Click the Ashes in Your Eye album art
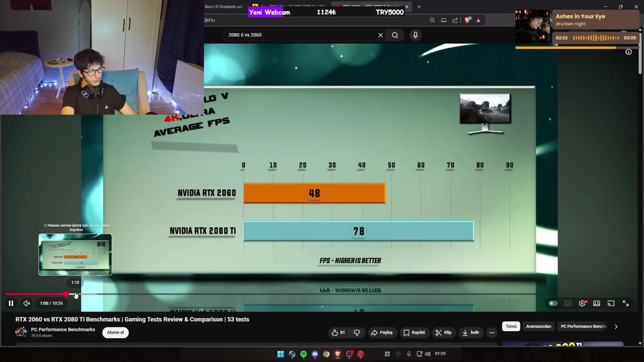This screenshot has height=362, width=644. (533, 27)
